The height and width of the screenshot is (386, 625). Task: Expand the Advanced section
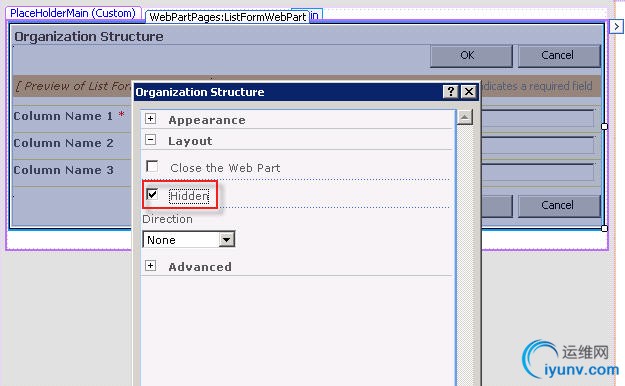click(151, 266)
